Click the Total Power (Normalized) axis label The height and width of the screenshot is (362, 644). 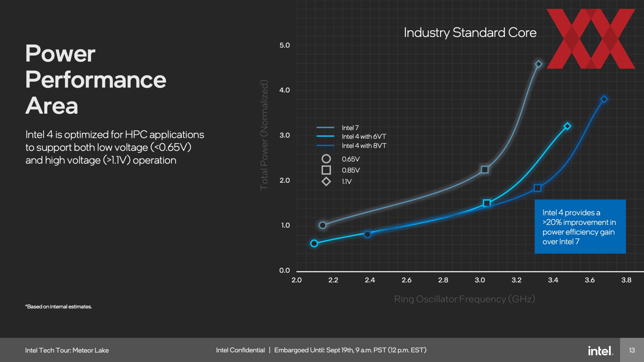coord(264,135)
